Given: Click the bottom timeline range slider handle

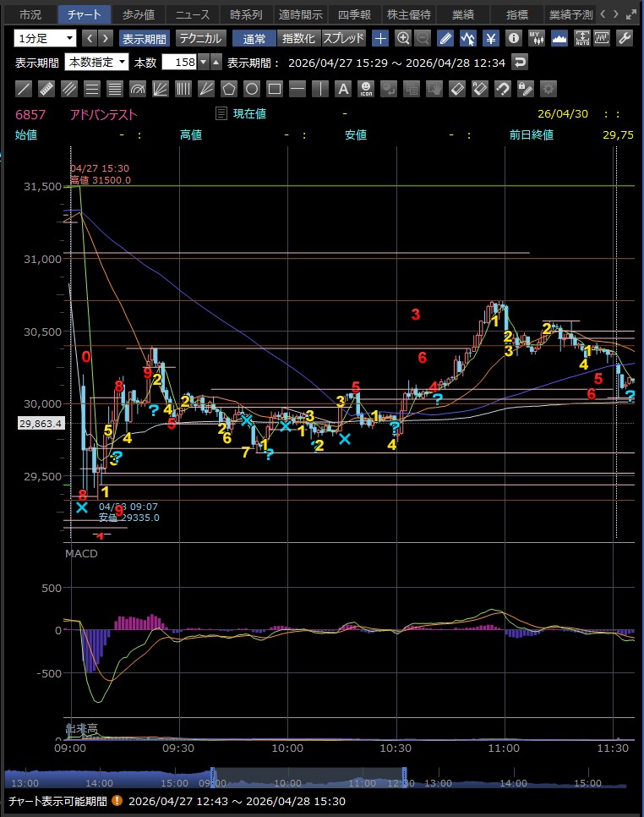Looking at the screenshot, I should click(x=212, y=777).
